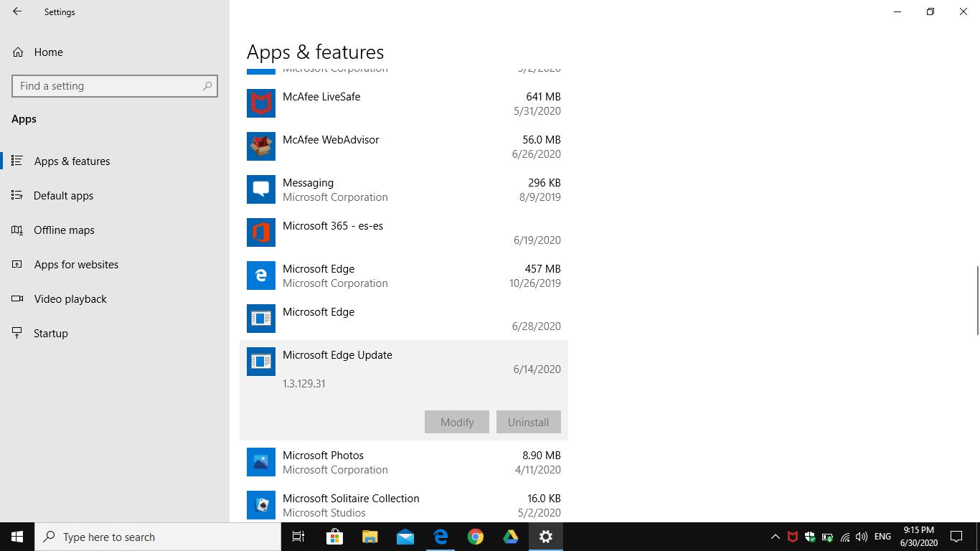Select the Microsoft Photos entry name
Viewport: 980px width, 551px height.
[323, 455]
